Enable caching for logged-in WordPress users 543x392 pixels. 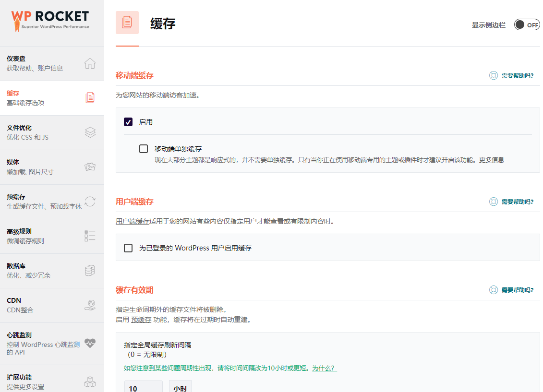pyautogui.click(x=128, y=248)
